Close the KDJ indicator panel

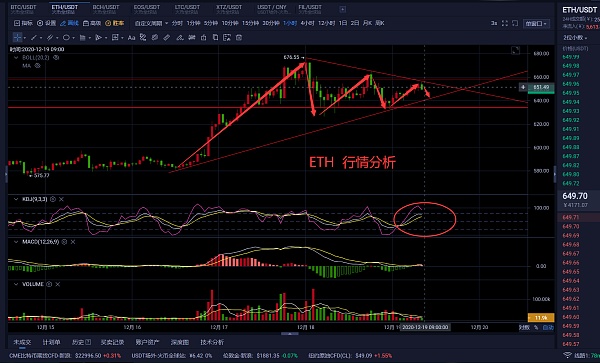click(x=61, y=199)
